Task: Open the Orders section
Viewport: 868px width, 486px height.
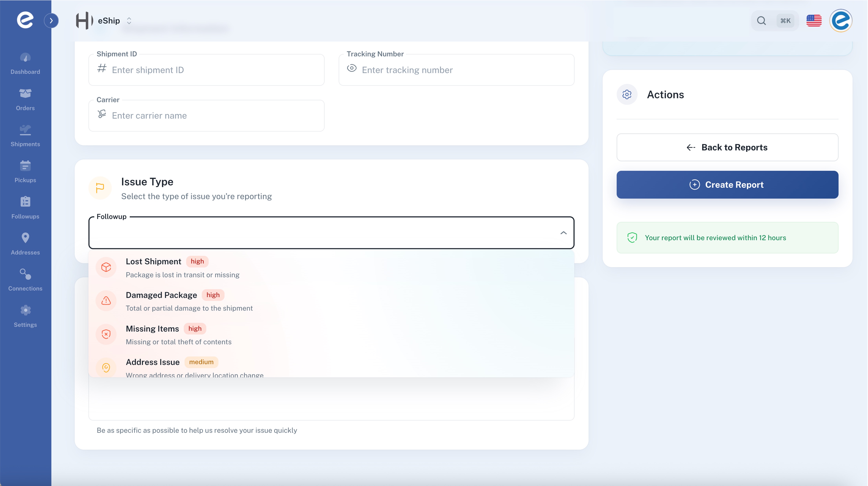Action: (25, 100)
